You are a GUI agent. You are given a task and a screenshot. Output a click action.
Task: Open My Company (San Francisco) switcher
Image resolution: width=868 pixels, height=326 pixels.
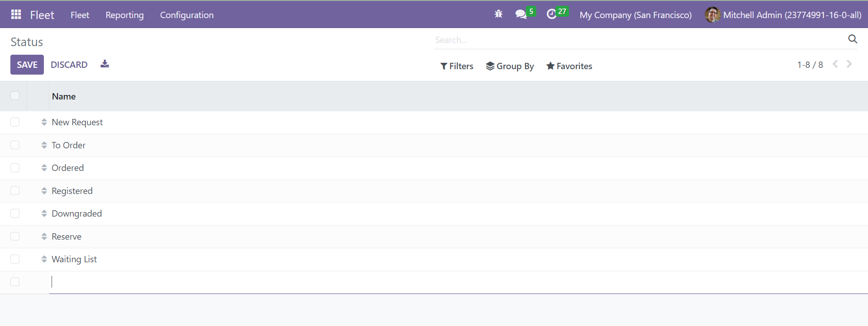click(x=636, y=14)
